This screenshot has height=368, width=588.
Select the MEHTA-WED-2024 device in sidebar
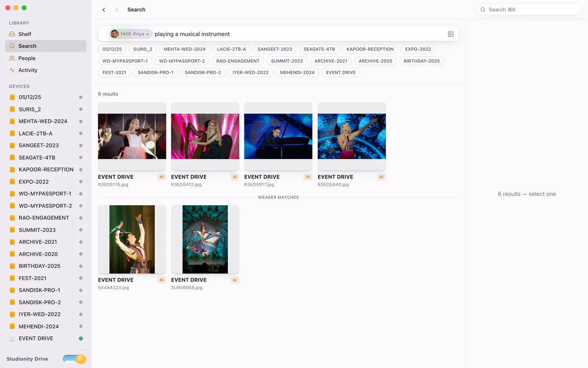pyautogui.click(x=46, y=121)
